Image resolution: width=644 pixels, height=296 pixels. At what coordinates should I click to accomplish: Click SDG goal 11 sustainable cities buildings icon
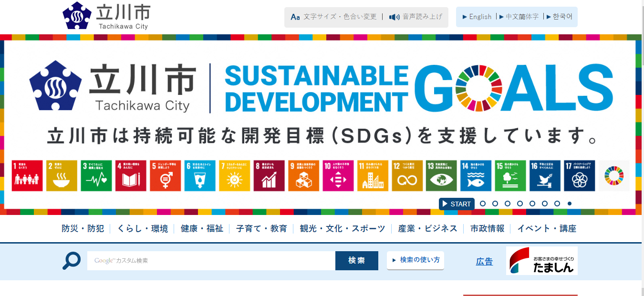pyautogui.click(x=373, y=176)
